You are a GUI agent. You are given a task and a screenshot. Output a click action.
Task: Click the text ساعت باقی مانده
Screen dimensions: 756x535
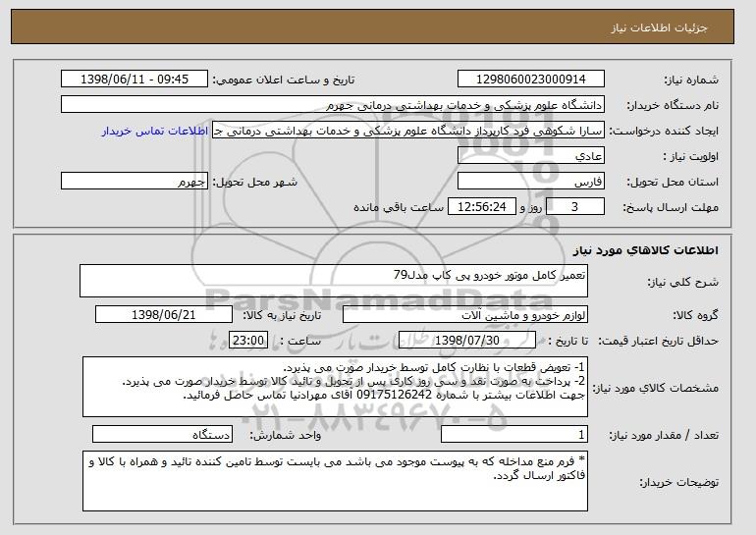[399, 207]
